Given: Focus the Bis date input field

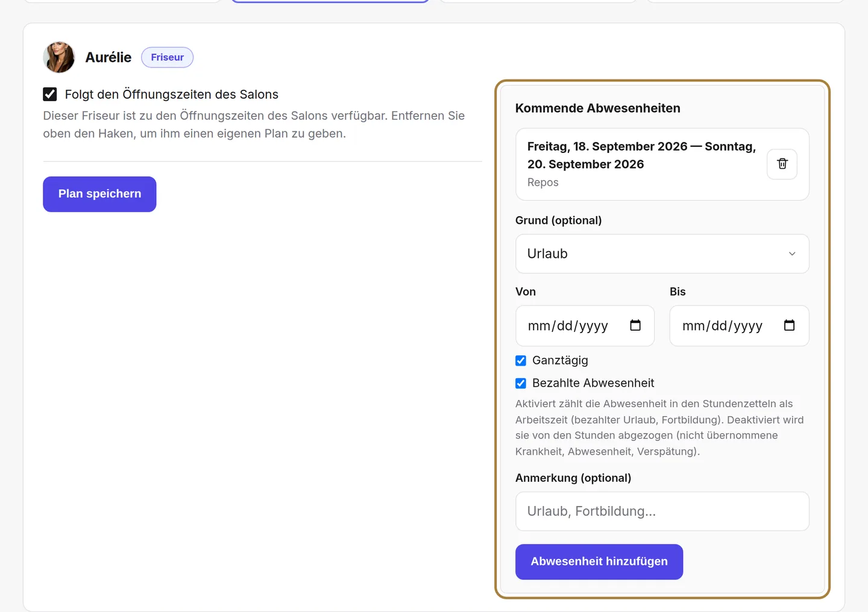Looking at the screenshot, I should [x=739, y=326].
